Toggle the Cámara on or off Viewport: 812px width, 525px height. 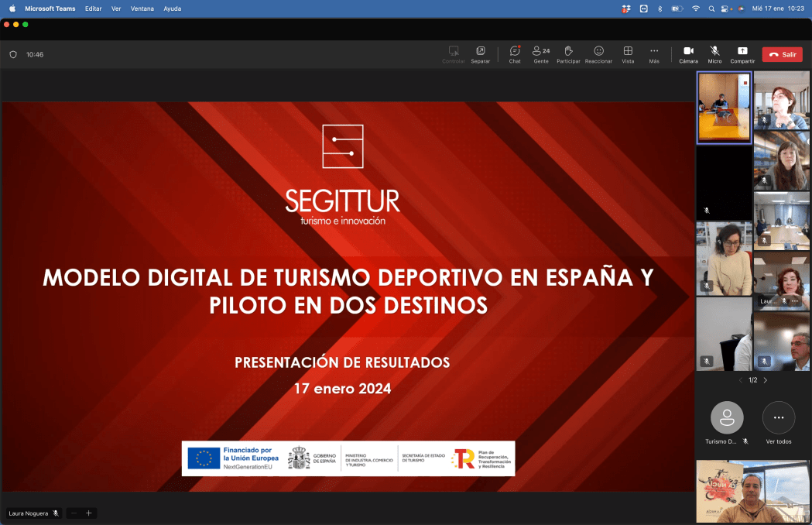[688, 51]
